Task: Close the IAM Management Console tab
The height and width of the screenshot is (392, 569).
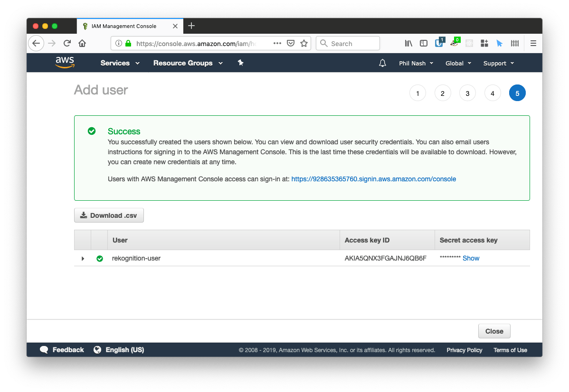Action: point(175,26)
